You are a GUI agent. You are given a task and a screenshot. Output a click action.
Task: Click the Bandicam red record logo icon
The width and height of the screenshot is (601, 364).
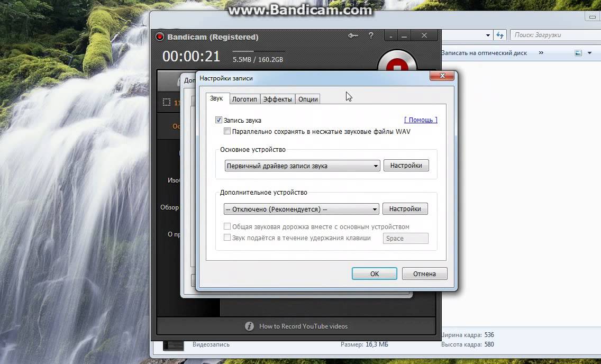[x=160, y=37]
